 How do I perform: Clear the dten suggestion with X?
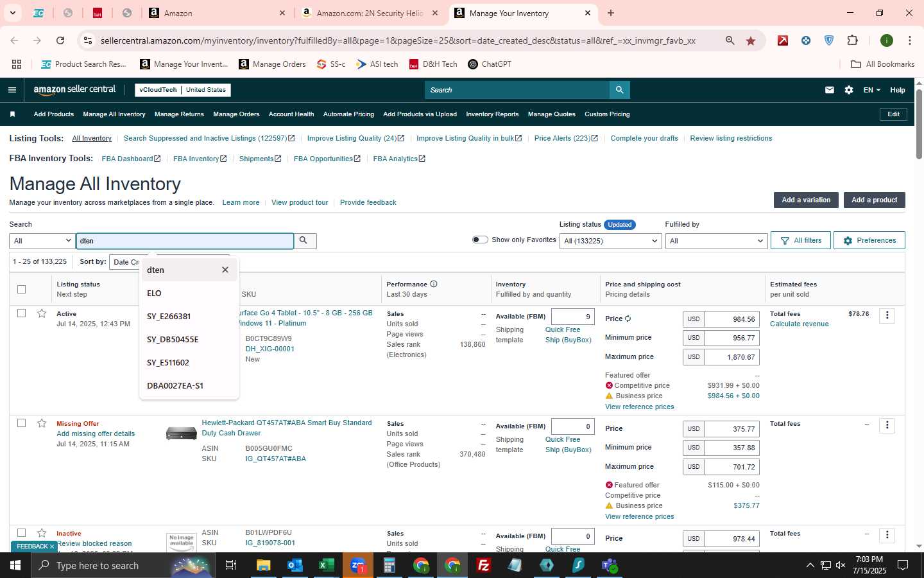pyautogui.click(x=225, y=270)
